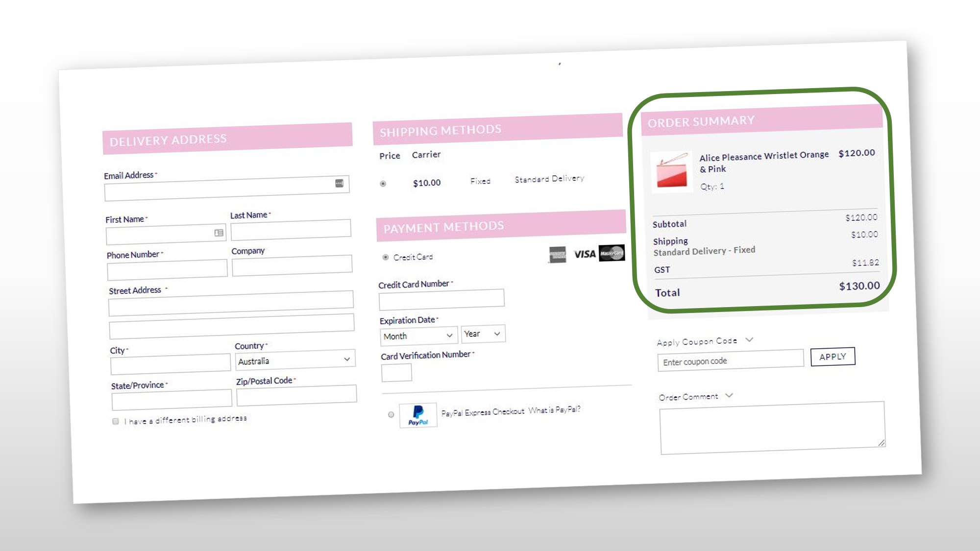
Task: Click the 'Qty: 1' text
Action: (x=712, y=187)
